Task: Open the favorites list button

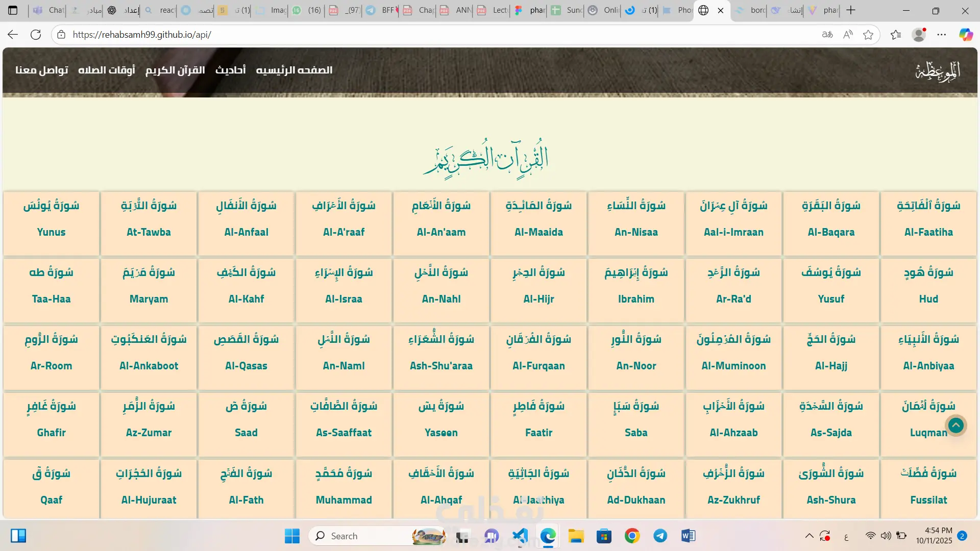Action: pyautogui.click(x=895, y=35)
